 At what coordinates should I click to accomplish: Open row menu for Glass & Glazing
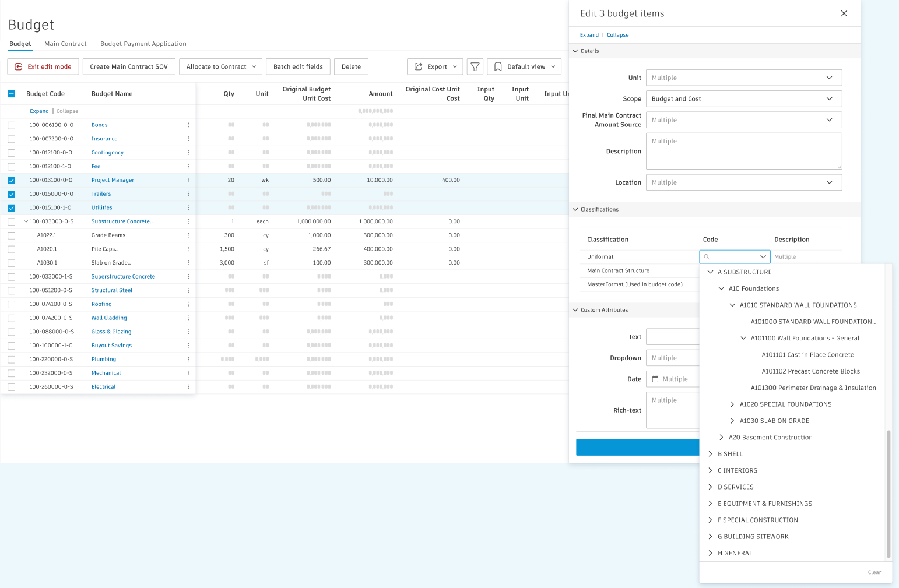click(188, 332)
